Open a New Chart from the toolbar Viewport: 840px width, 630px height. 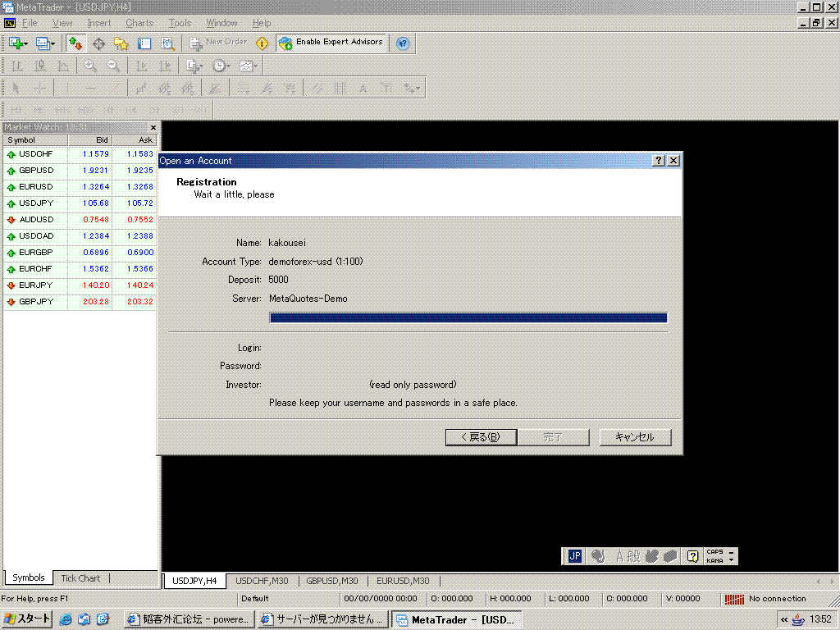pos(16,43)
